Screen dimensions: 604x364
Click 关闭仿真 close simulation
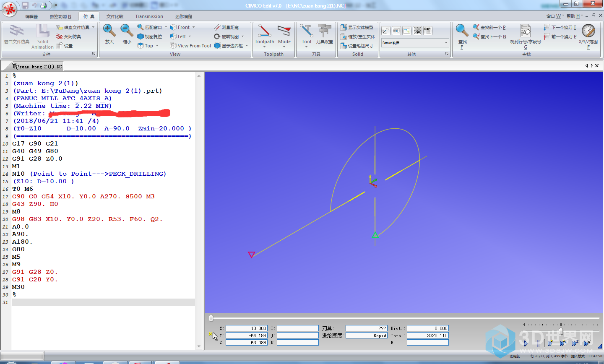click(x=69, y=36)
